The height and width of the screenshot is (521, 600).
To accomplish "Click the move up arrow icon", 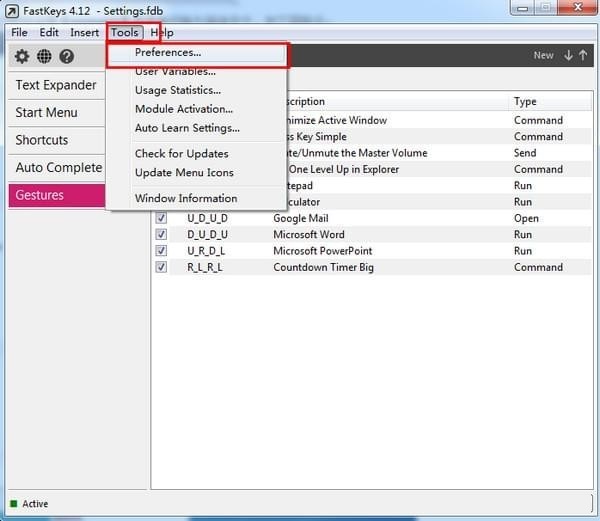I will tap(583, 55).
